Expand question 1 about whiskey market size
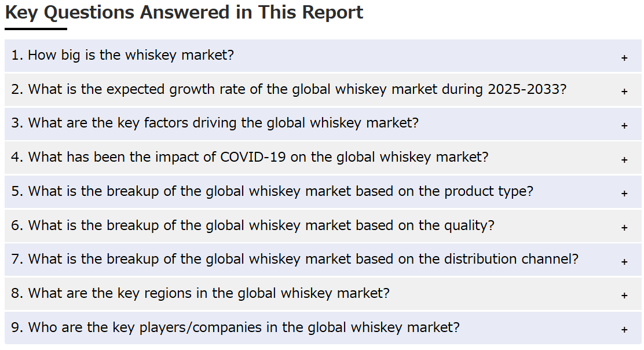Viewport: 644px width, 350px height. (323, 56)
